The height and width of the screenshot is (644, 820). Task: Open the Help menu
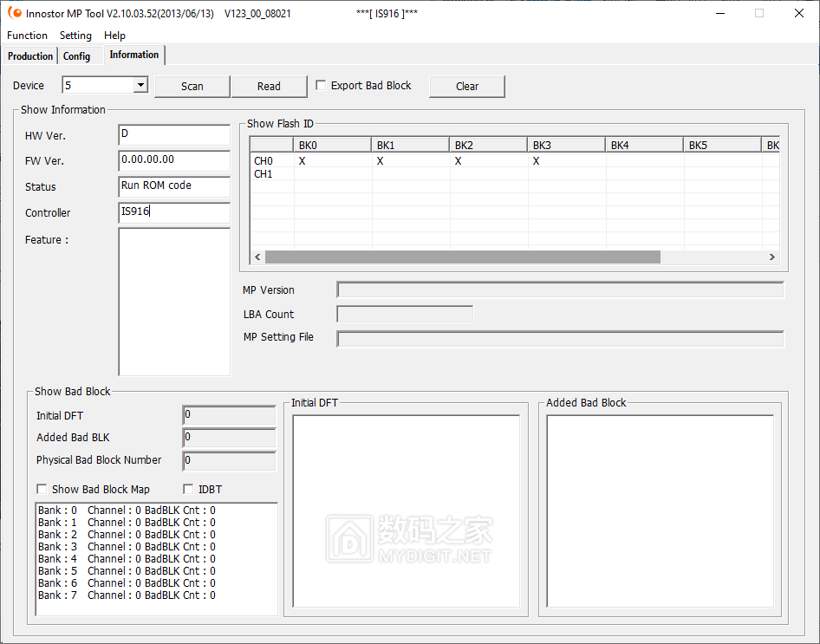[114, 36]
